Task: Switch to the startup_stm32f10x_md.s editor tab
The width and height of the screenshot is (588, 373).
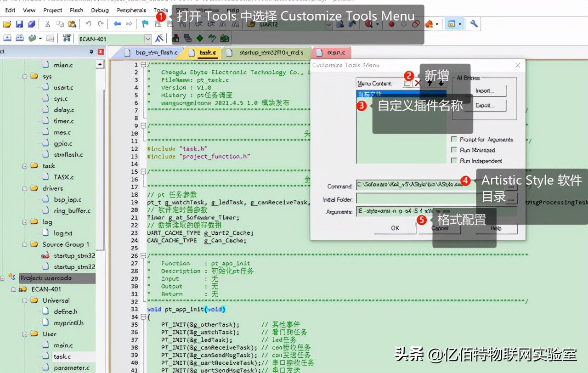Action: pyautogui.click(x=266, y=53)
